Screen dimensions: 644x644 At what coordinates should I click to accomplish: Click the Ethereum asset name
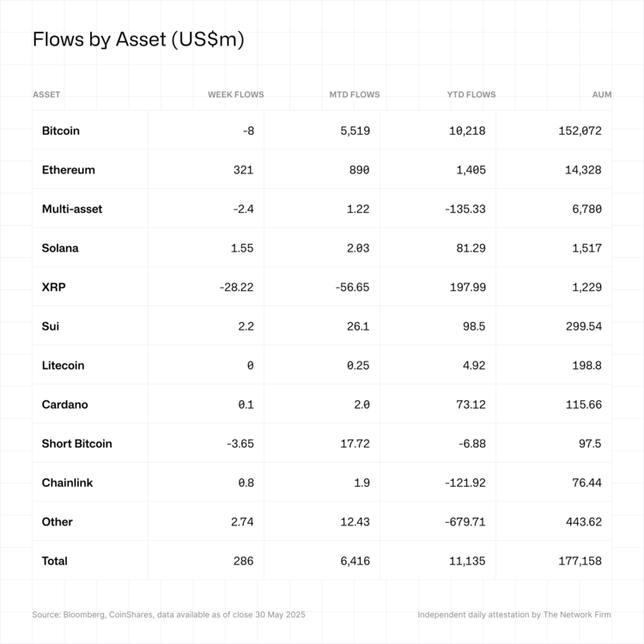coord(69,170)
